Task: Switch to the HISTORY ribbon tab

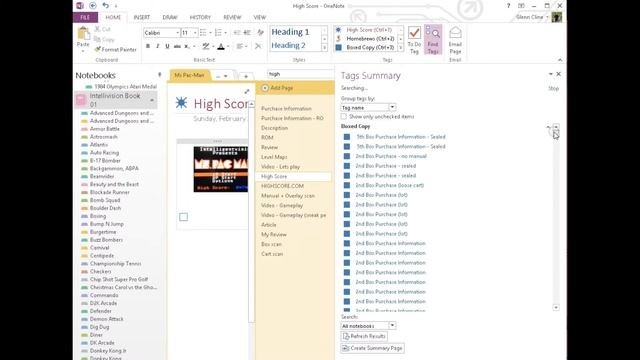Action: [x=200, y=17]
